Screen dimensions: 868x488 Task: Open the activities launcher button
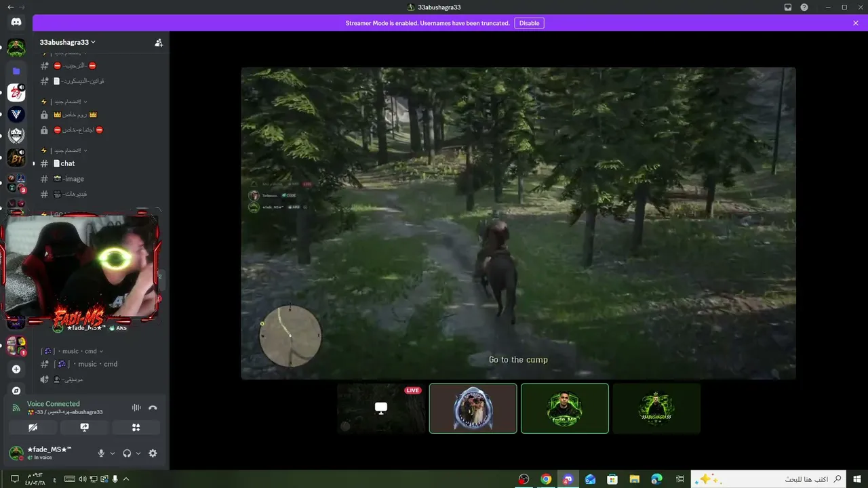(136, 428)
